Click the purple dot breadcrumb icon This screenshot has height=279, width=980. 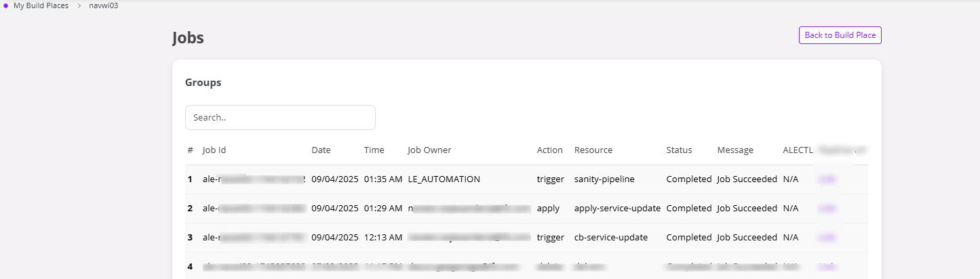5,5
